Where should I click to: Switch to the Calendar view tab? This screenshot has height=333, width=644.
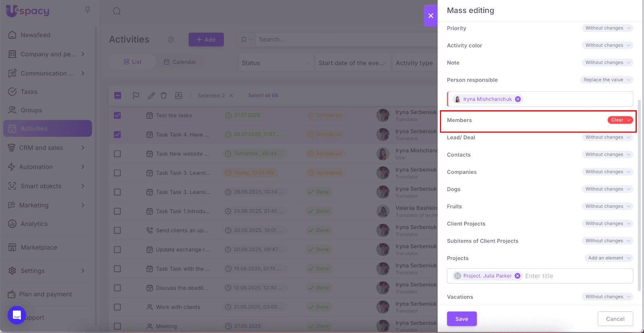coord(180,62)
